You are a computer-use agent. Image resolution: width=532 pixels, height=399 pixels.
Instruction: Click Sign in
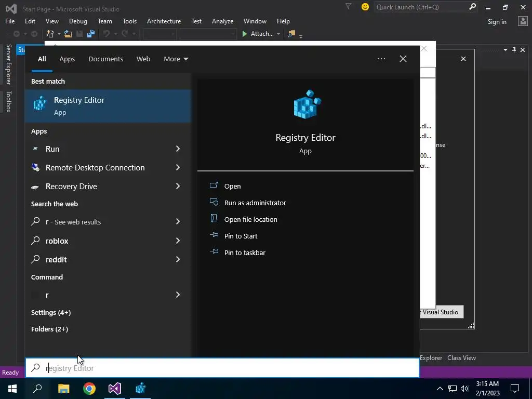[x=497, y=22]
